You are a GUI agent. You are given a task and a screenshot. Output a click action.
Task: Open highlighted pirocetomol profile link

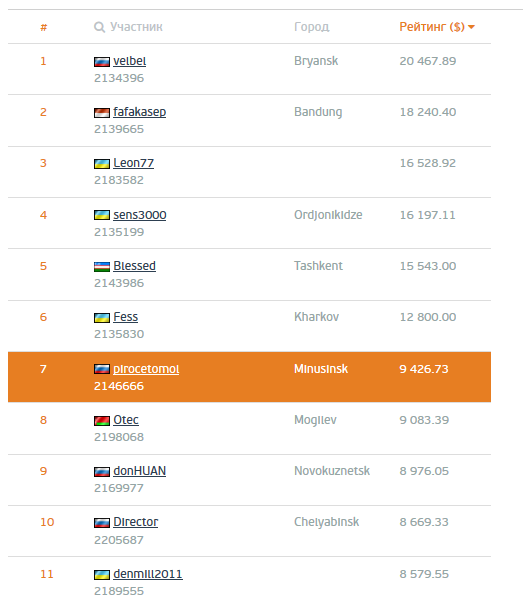[x=146, y=369]
